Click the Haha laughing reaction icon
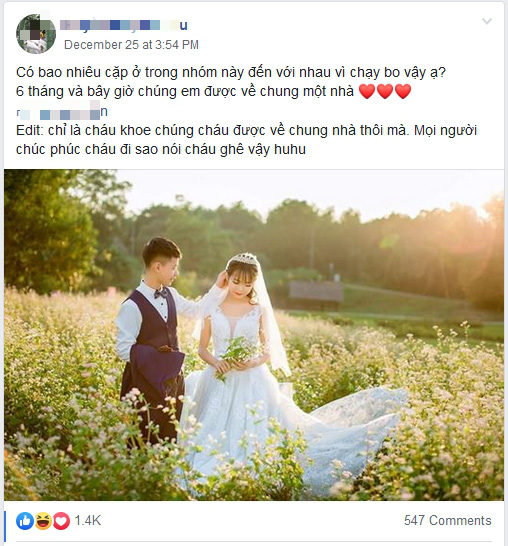The height and width of the screenshot is (546, 508). point(43,521)
